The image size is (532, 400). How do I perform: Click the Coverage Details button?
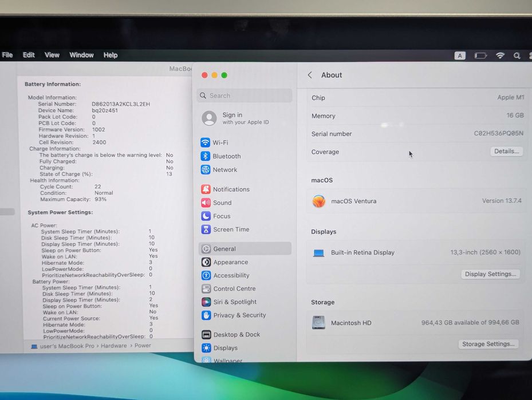tap(506, 151)
